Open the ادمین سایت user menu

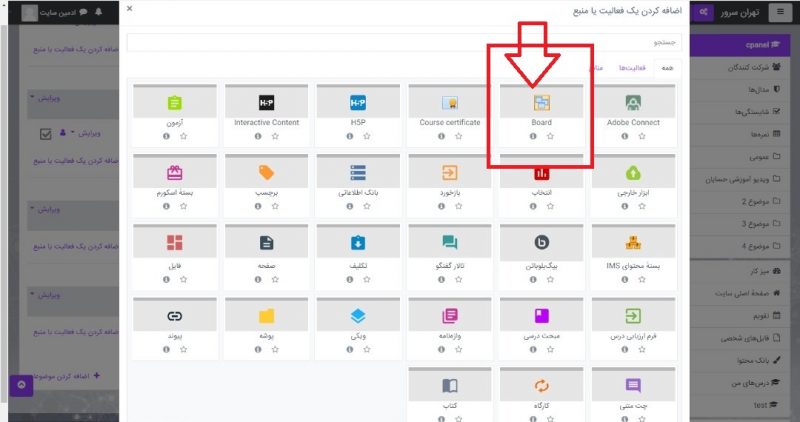click(x=60, y=12)
